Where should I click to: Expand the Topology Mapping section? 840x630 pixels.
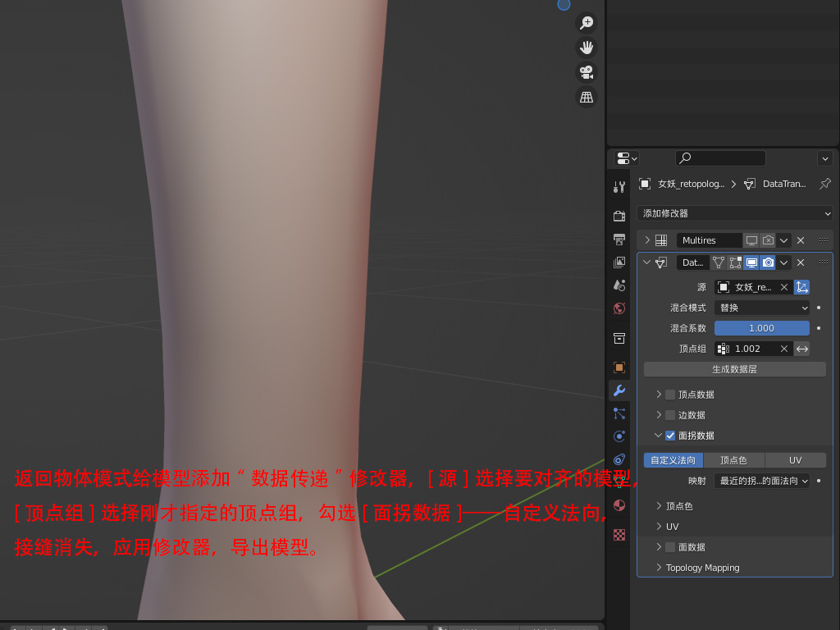click(x=702, y=568)
